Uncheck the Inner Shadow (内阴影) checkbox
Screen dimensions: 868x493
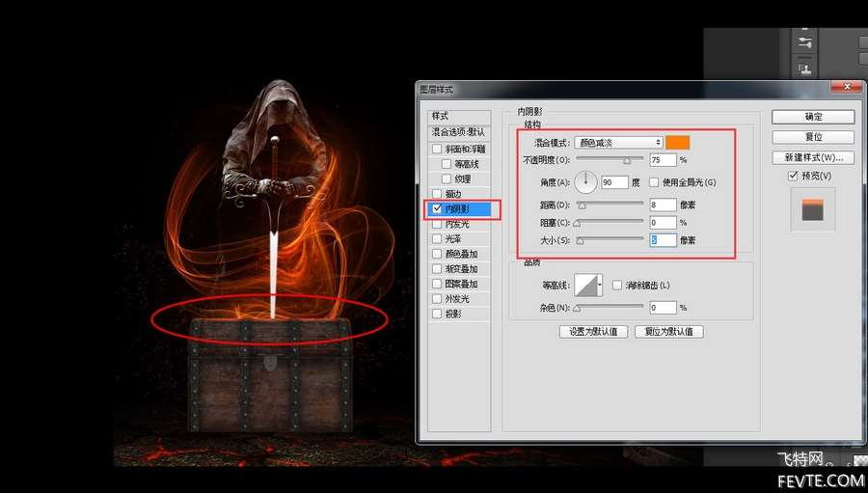pyautogui.click(x=437, y=208)
